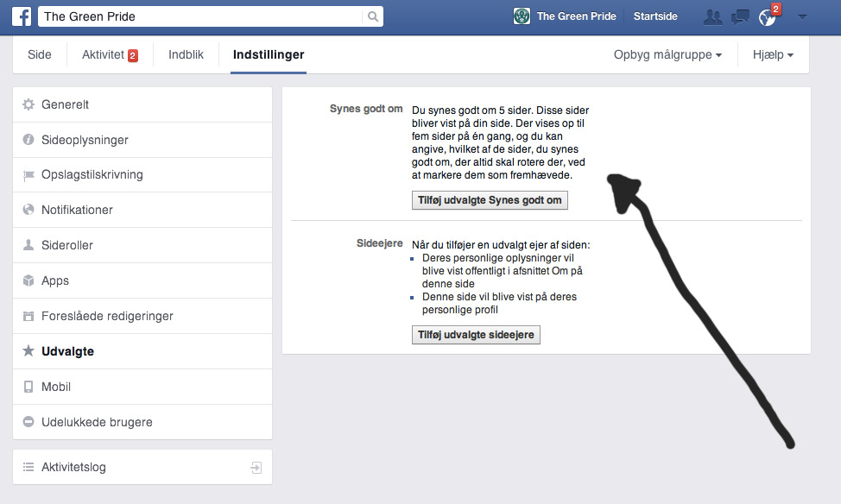Expand the Opbyg målgruppe dropdown

(x=667, y=54)
